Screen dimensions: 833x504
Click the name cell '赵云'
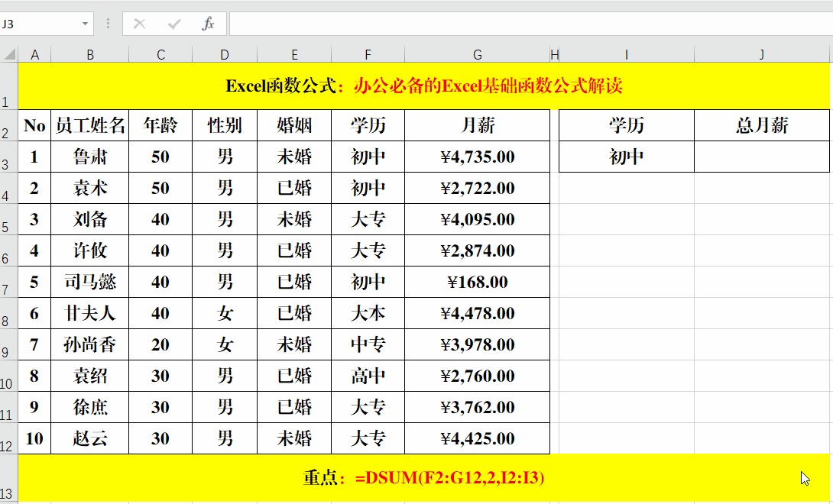click(x=89, y=438)
